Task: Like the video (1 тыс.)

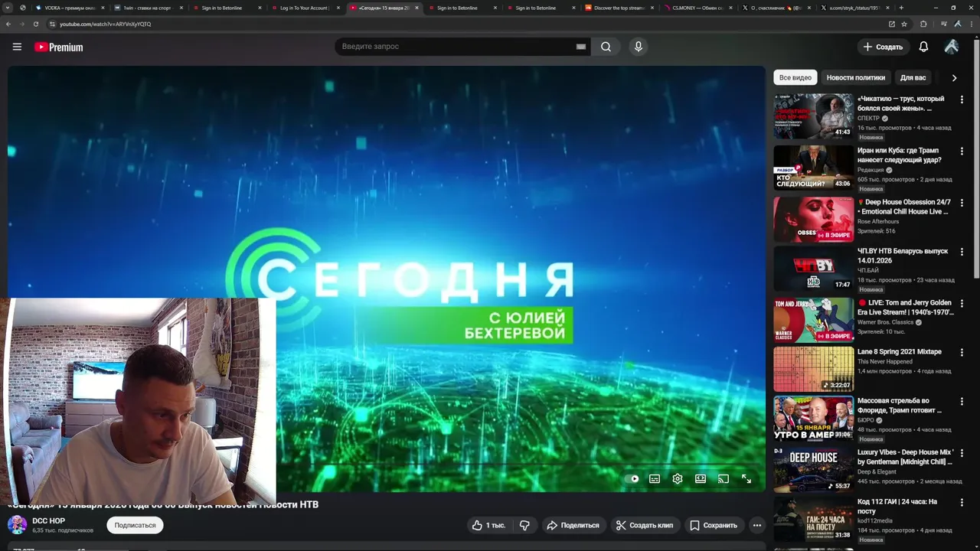Action: 488,525
